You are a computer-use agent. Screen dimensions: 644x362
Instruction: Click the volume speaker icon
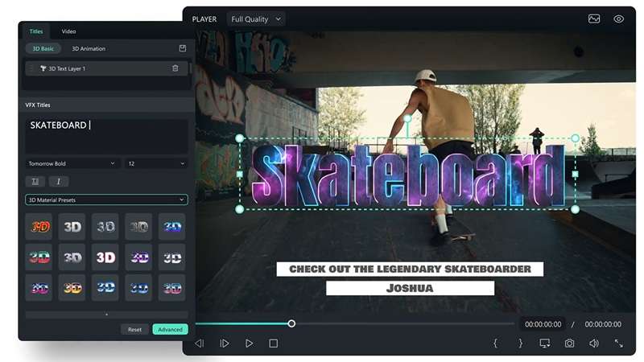594,343
